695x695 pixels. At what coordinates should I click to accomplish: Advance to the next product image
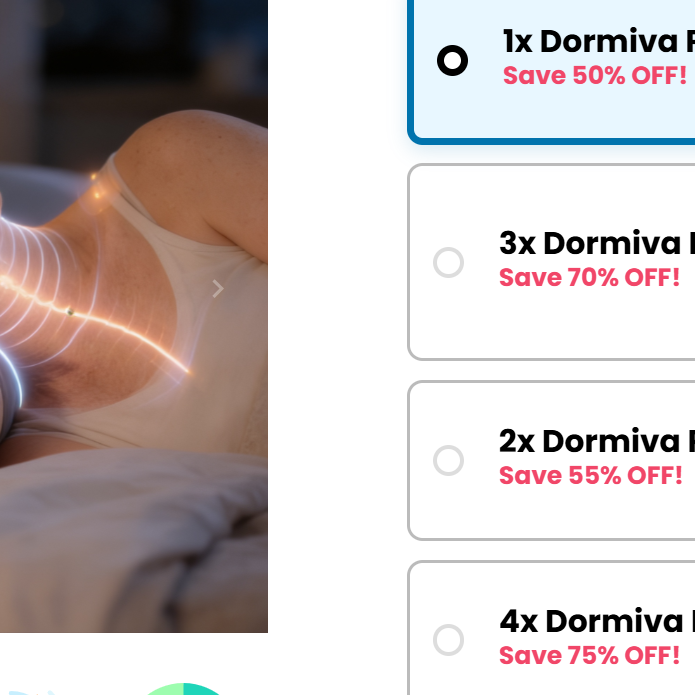coord(217,289)
